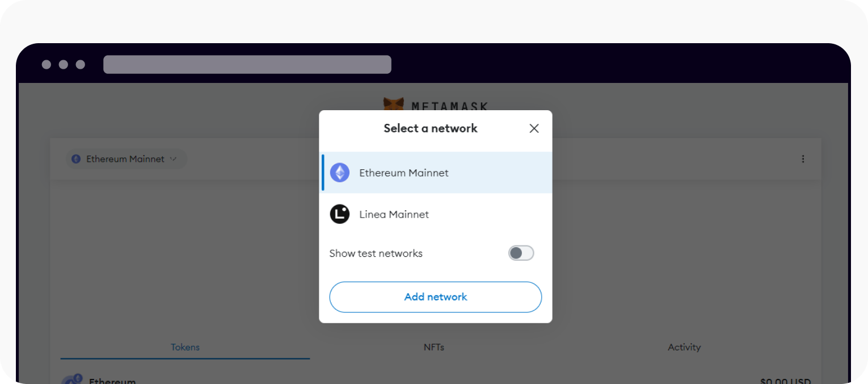Click the Show test networks toggle knob
The image size is (868, 384).
(x=516, y=253)
